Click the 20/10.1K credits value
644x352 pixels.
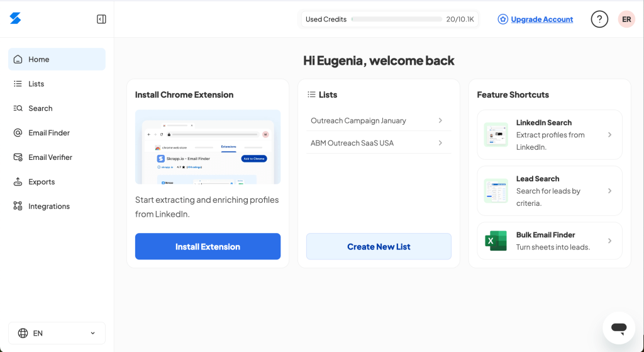(460, 20)
